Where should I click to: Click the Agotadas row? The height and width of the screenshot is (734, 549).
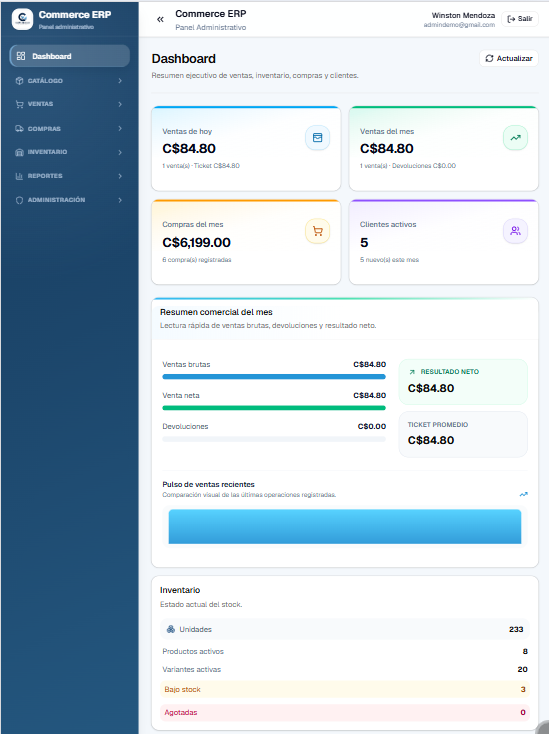[x=345, y=712]
